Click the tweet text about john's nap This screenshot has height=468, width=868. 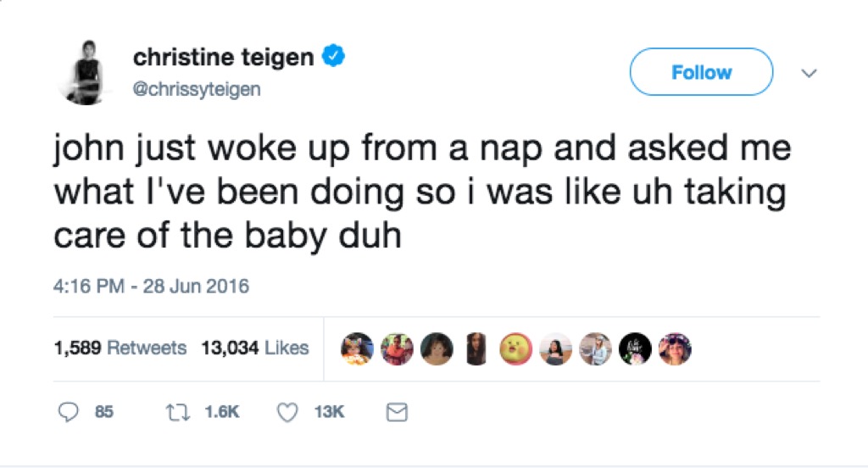(x=422, y=192)
